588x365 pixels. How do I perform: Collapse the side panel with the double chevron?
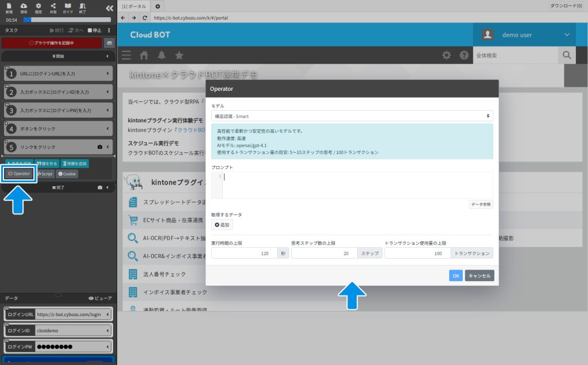[x=110, y=8]
